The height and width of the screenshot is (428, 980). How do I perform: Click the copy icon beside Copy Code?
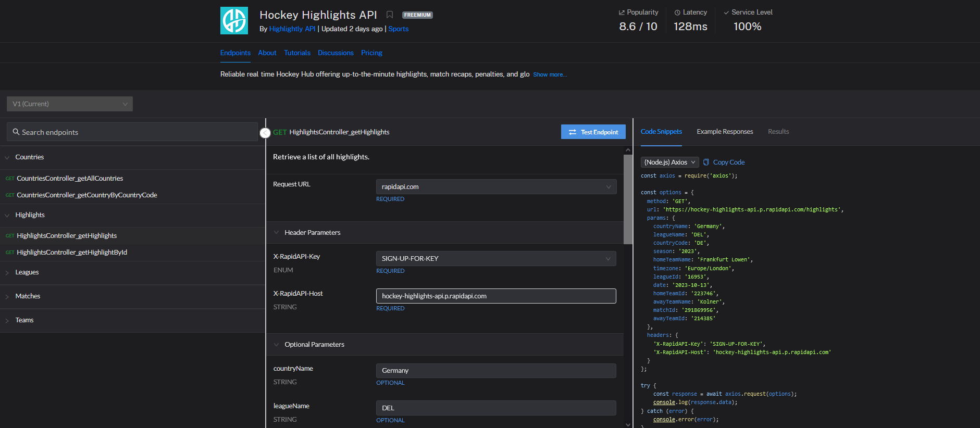[706, 162]
